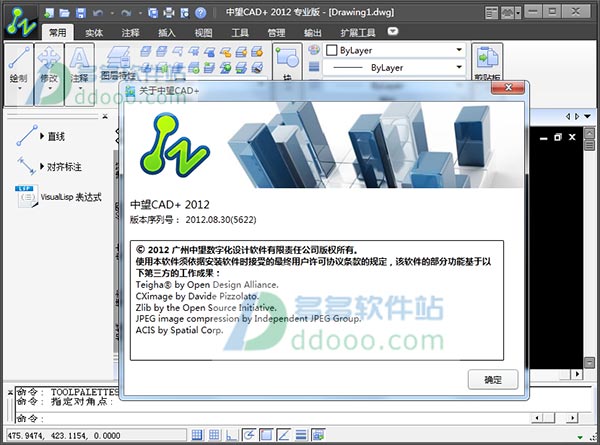Toggle the Model/paper space status bar icon
Viewport: 600px width, 445px height.
click(318, 435)
